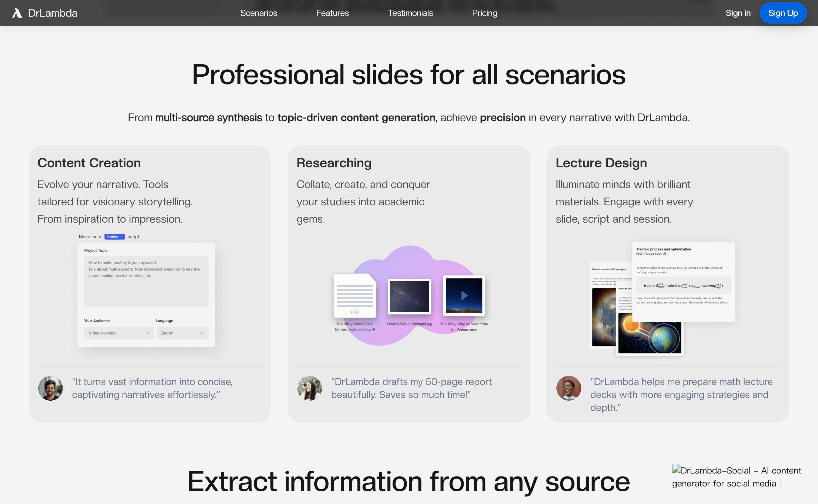Open the Features nav item
The width and height of the screenshot is (818, 504).
tap(332, 13)
